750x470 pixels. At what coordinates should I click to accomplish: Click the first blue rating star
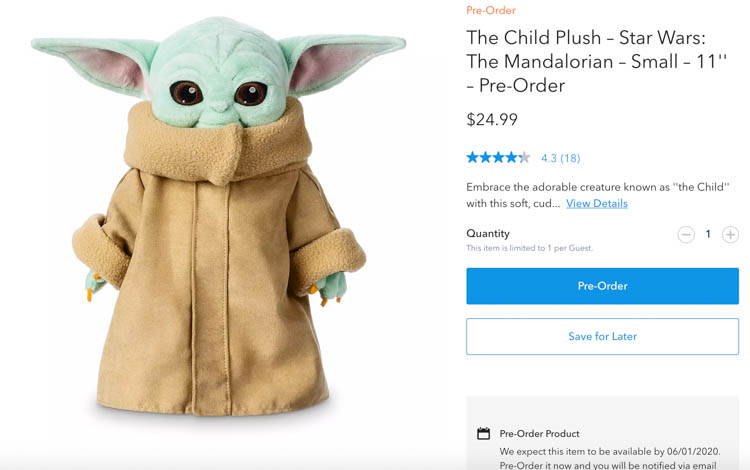pos(473,157)
